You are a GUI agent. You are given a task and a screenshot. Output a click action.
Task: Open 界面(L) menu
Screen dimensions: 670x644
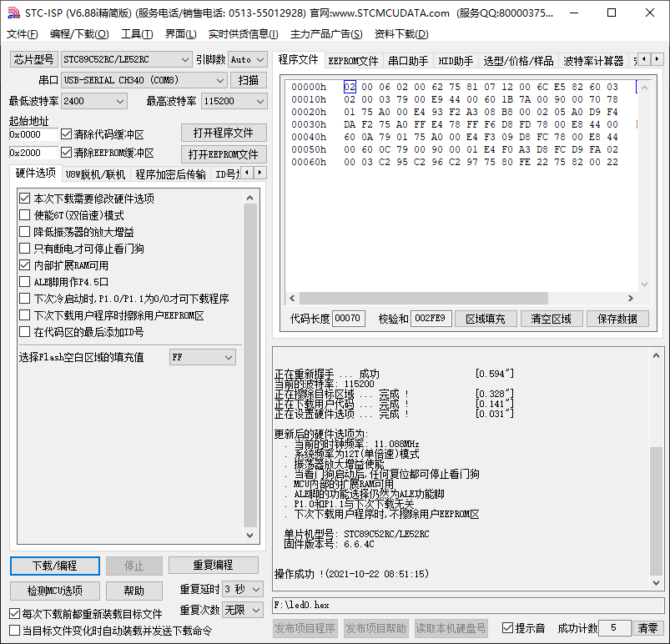click(181, 33)
